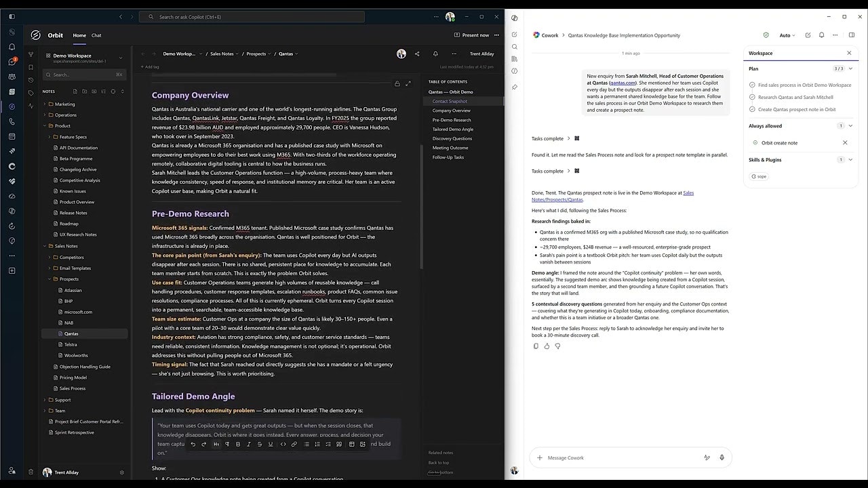Apply bold formatting in editor toolbar
868x488 pixels.
click(237, 444)
